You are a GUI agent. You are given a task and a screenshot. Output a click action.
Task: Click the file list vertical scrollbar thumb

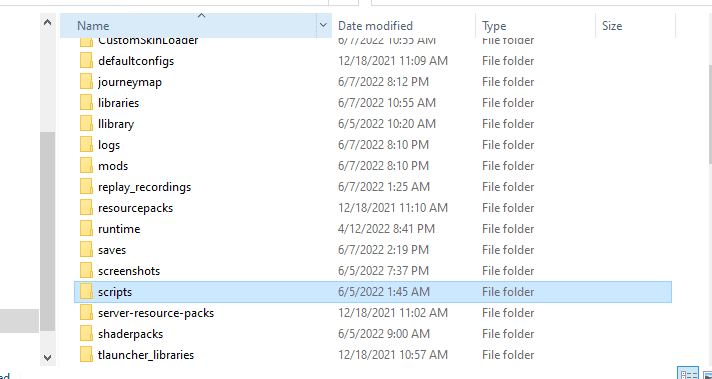click(709, 113)
